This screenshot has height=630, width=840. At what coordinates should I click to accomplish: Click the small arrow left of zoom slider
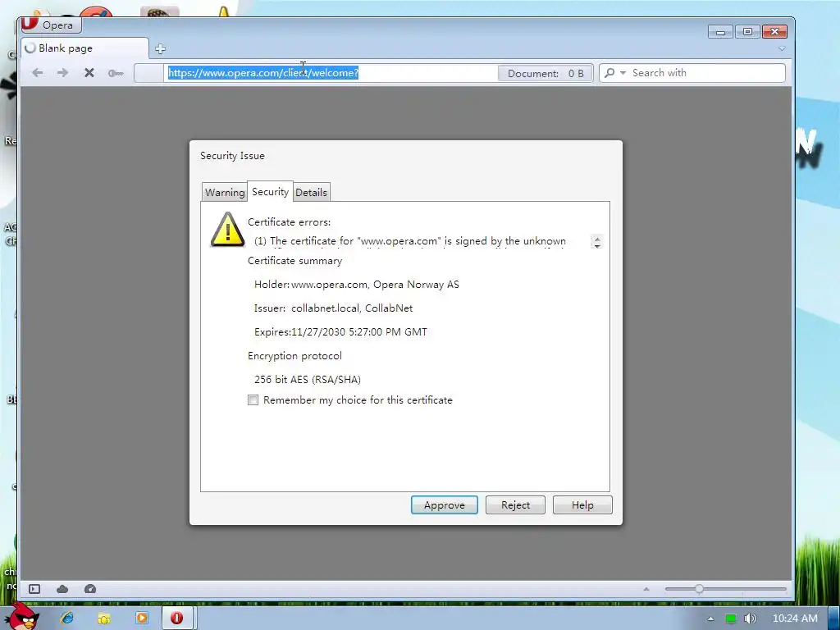pyautogui.click(x=646, y=589)
